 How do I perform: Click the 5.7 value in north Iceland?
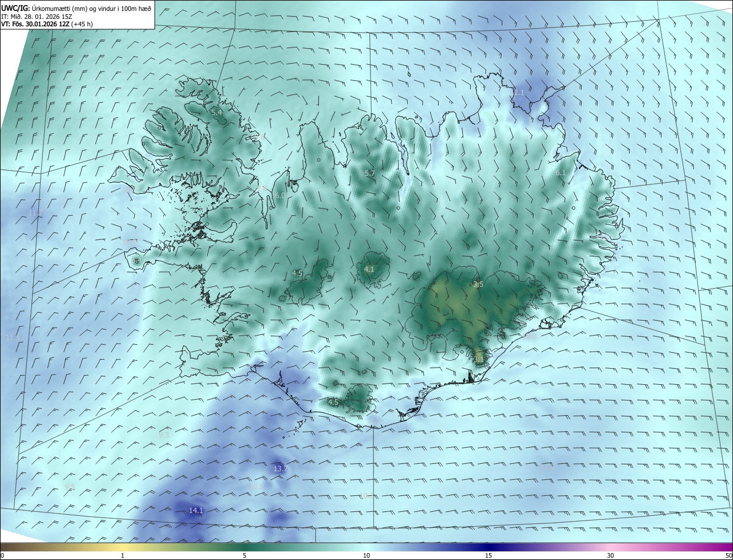(370, 173)
